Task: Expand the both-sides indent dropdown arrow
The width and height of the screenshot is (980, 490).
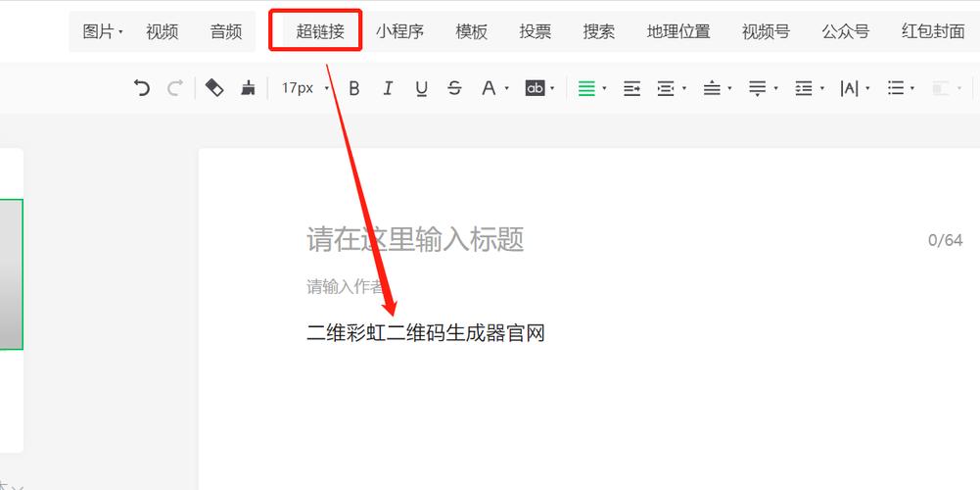Action: (x=684, y=89)
